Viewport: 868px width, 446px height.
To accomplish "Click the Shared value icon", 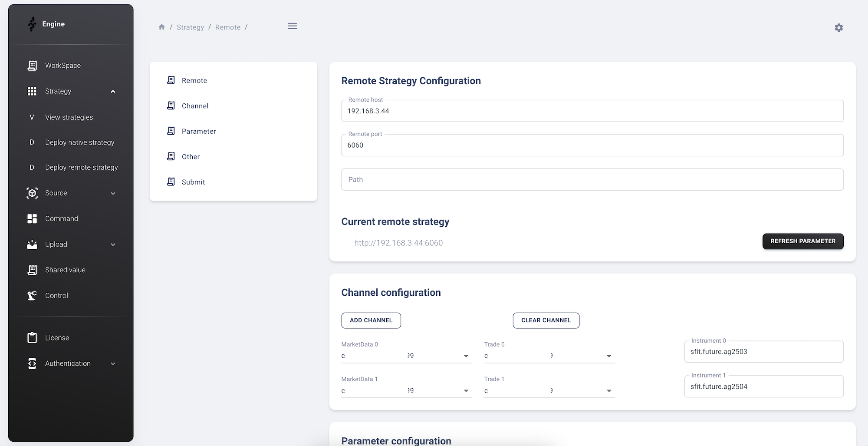I will (32, 270).
